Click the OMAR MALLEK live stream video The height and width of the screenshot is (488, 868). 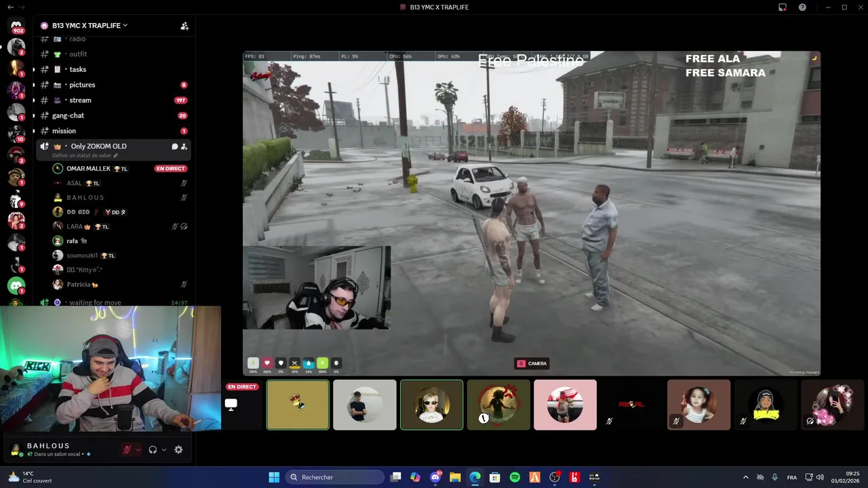[532, 213]
